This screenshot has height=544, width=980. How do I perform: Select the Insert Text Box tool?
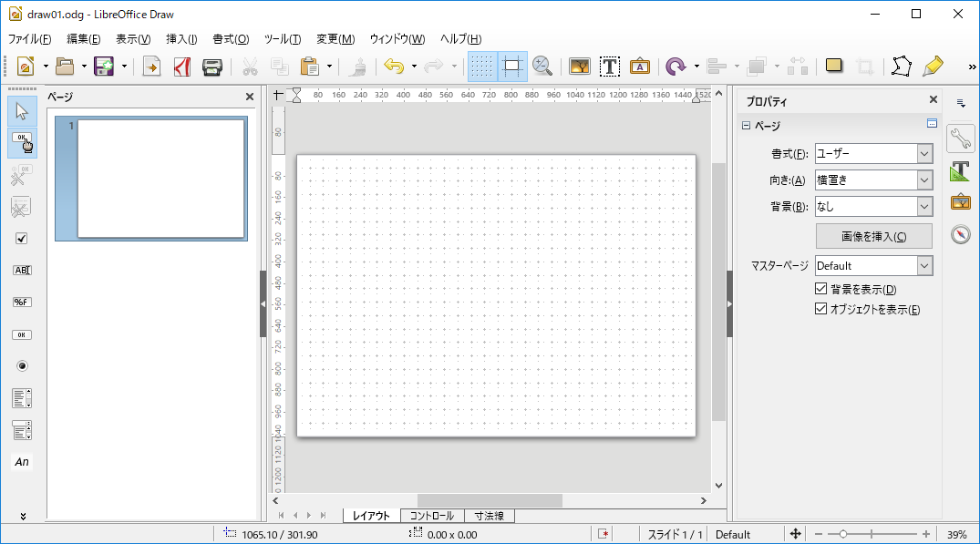610,67
